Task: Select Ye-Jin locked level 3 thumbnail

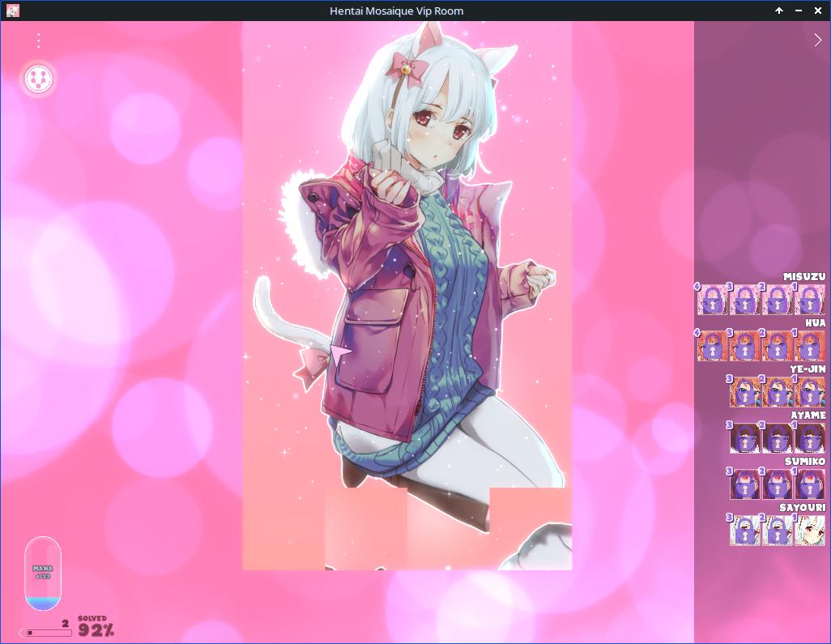Action: 744,392
